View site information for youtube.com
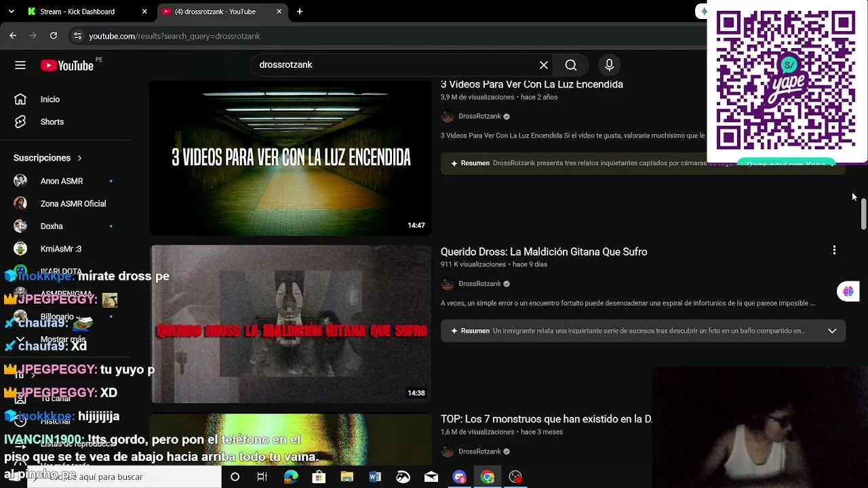The image size is (868, 488). 77,36
